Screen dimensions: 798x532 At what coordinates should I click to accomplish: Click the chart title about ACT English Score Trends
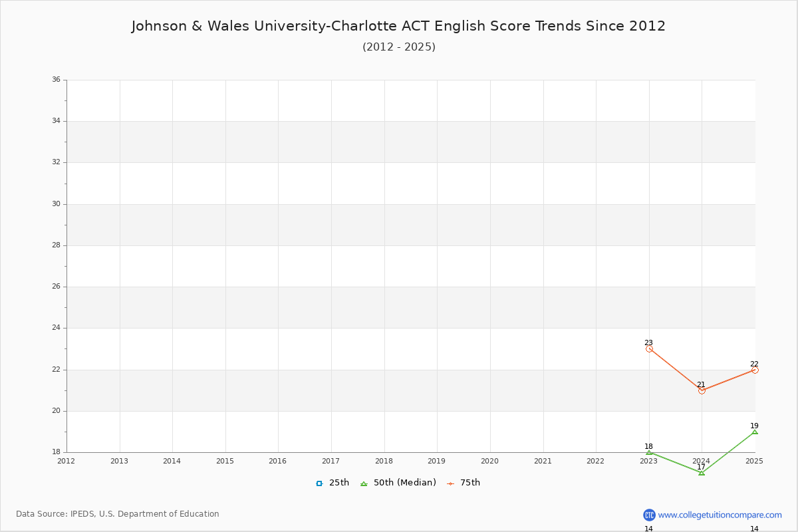click(398, 26)
